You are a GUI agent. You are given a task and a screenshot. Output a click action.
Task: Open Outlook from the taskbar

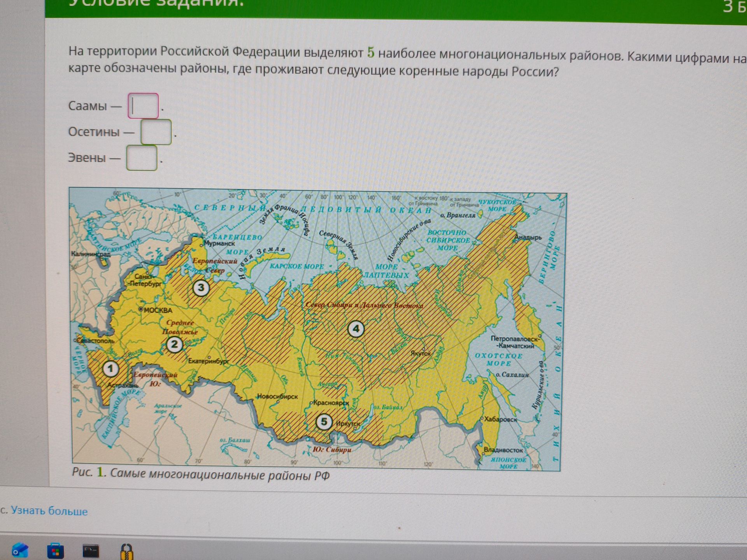(20, 550)
